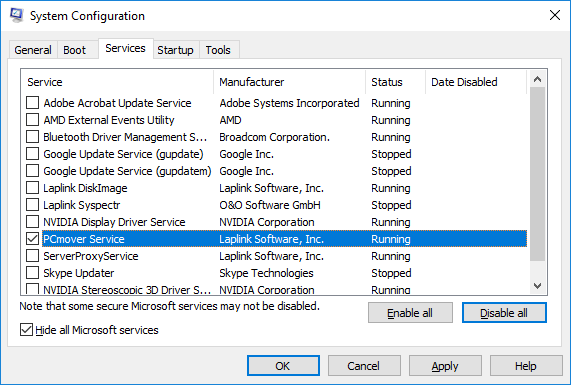Click the scroll down arrow in services list
The height and width of the screenshot is (385, 571).
coord(537,286)
